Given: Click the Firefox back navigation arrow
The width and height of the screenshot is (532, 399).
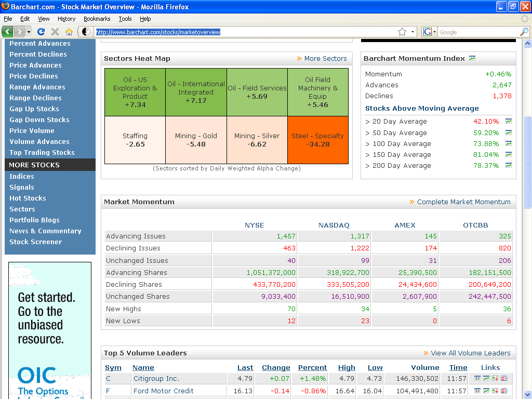Looking at the screenshot, I should click(x=7, y=32).
